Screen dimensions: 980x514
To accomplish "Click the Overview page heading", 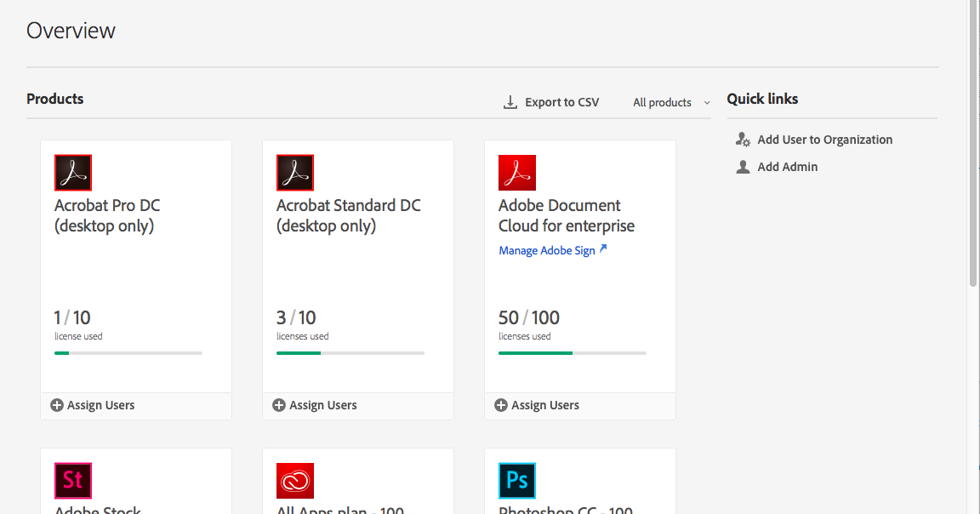I will point(71,31).
